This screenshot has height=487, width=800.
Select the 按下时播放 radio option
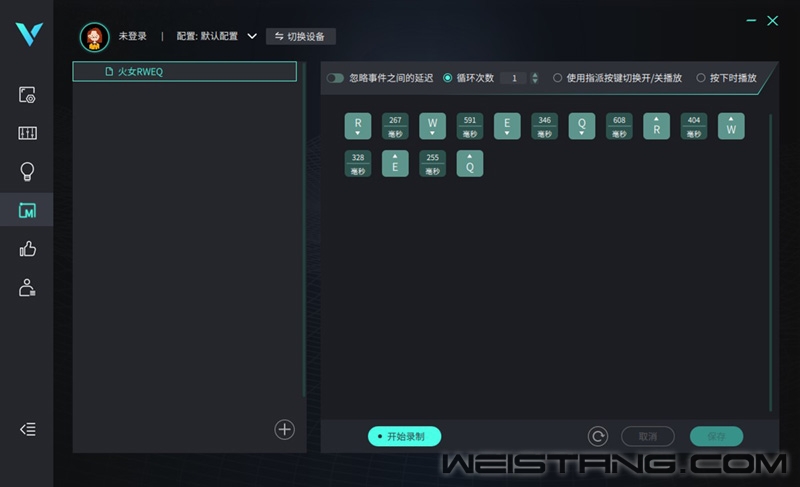coord(700,78)
